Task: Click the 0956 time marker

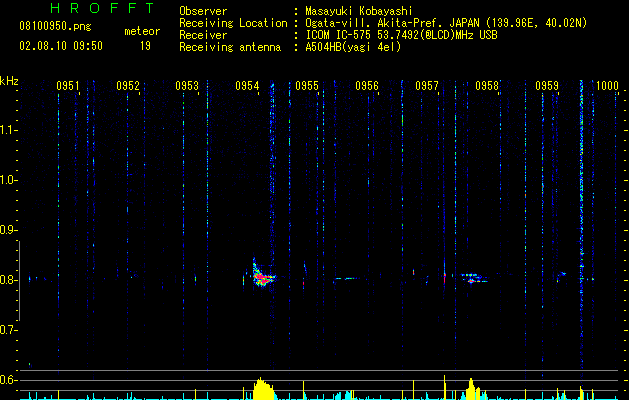Action: 367,86
